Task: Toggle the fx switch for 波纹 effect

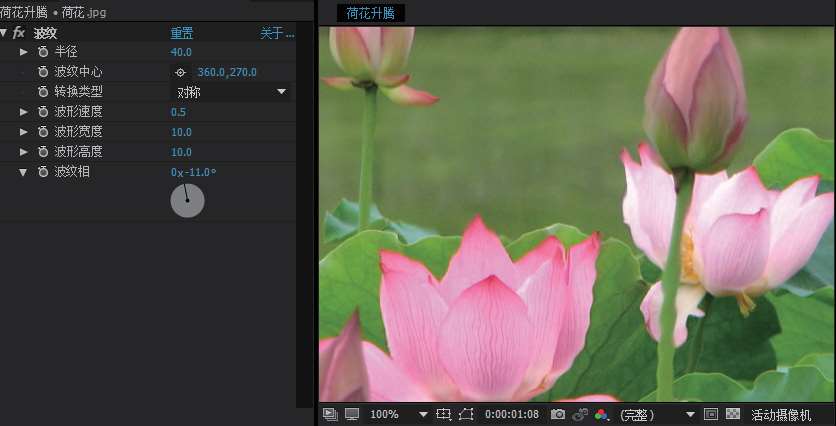Action: [x=18, y=33]
